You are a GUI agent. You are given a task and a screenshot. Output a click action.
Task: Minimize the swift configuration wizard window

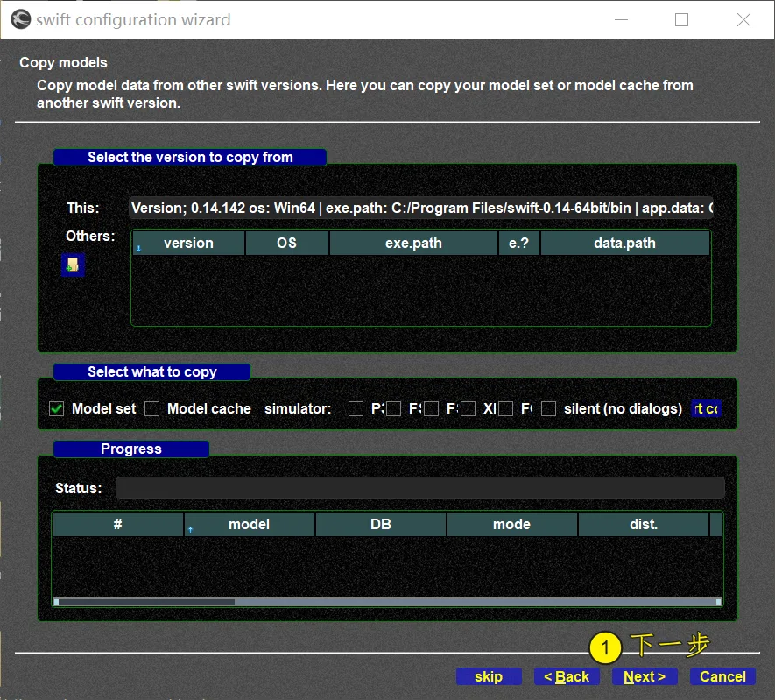[x=621, y=20]
